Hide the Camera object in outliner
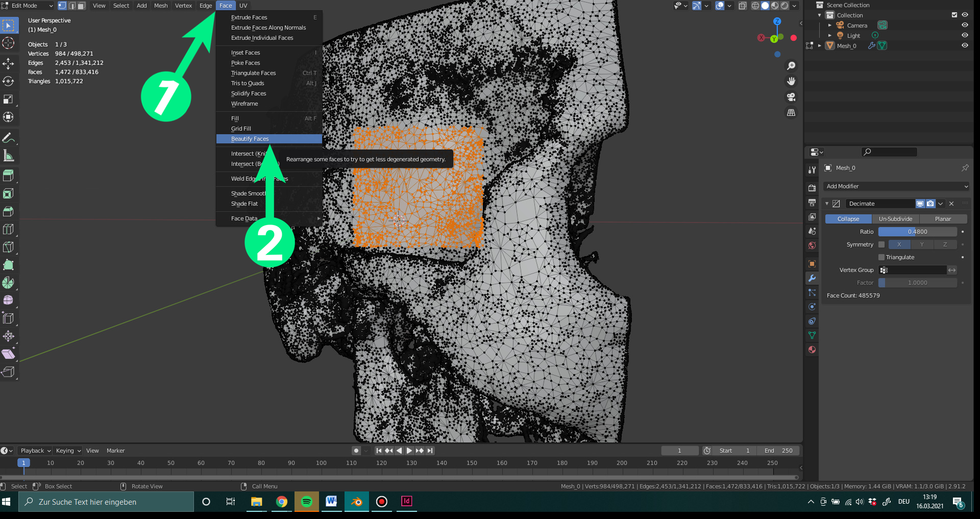 pos(965,25)
